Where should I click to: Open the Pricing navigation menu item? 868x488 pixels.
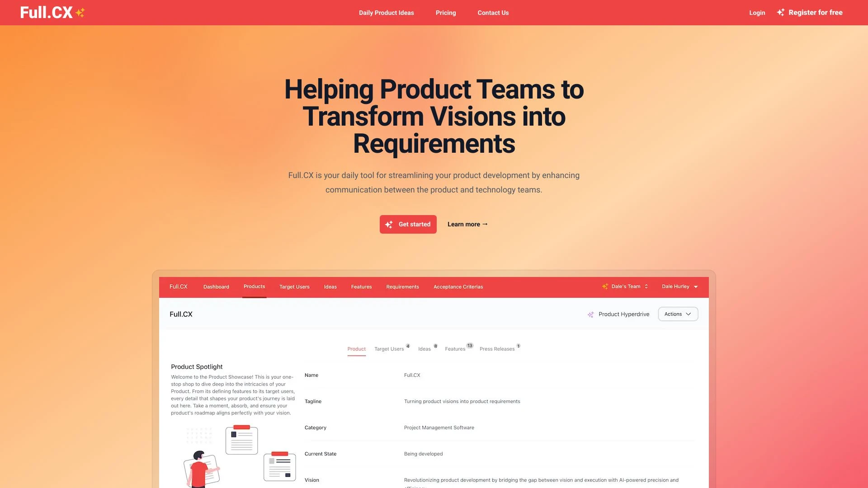click(x=445, y=13)
